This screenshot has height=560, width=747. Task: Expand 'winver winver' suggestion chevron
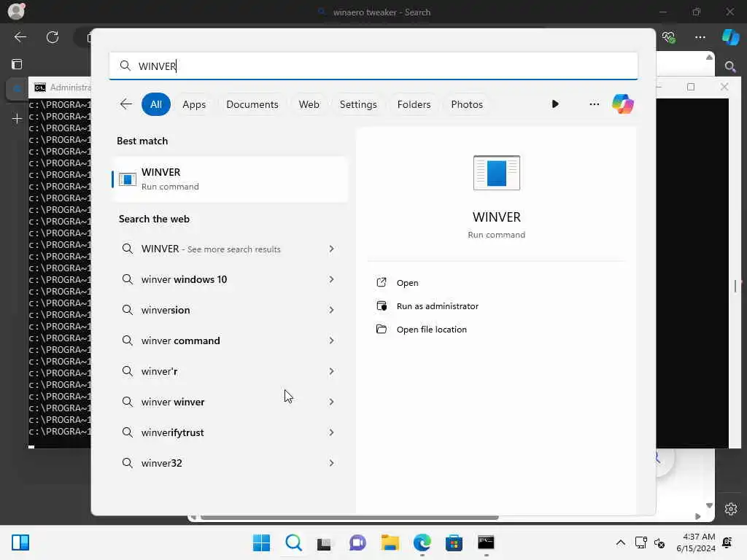(x=332, y=402)
